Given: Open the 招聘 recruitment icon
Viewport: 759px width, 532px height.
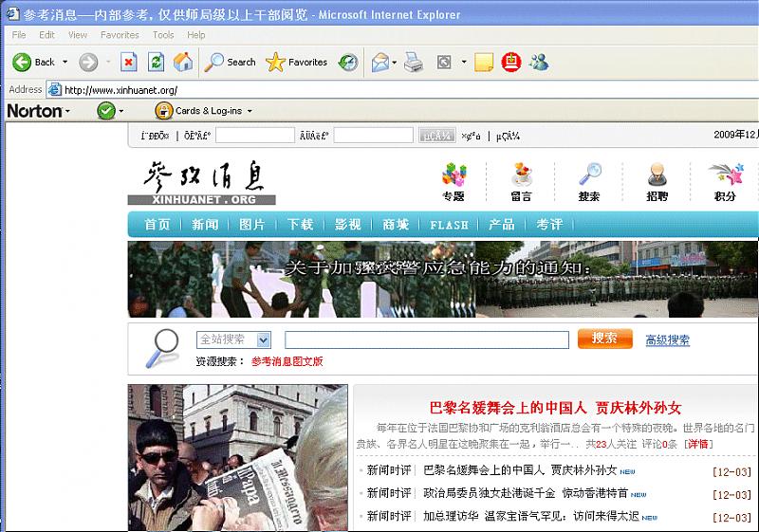Looking at the screenshot, I should pyautogui.click(x=657, y=176).
